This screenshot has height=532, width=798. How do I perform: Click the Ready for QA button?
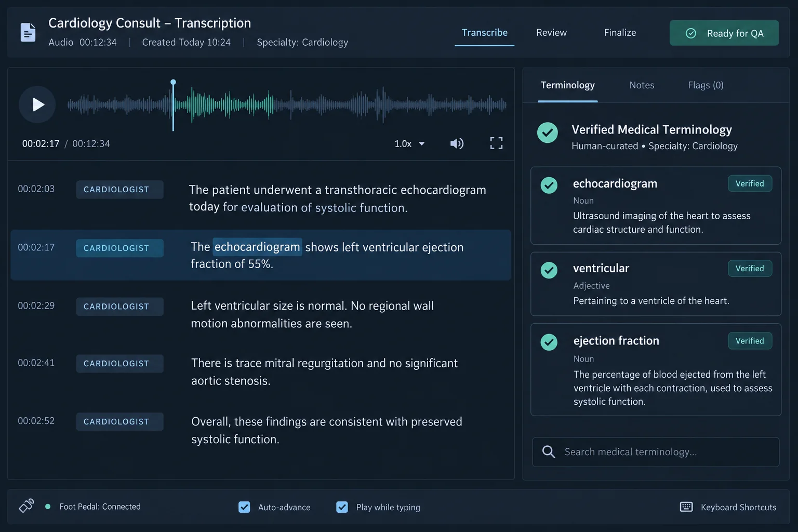click(x=724, y=33)
